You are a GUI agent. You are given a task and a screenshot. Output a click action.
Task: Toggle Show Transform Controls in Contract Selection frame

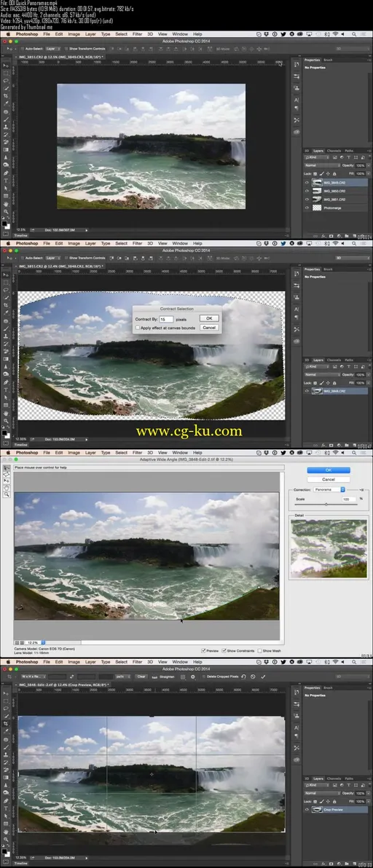(x=67, y=258)
